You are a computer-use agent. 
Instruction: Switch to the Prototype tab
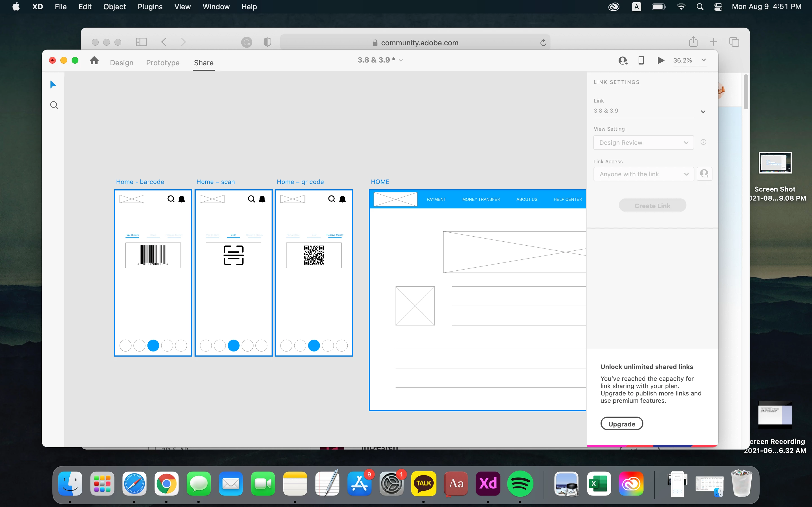point(163,63)
